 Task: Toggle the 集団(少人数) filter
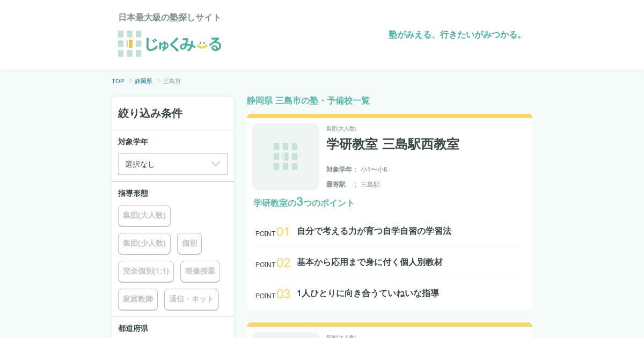point(144,244)
